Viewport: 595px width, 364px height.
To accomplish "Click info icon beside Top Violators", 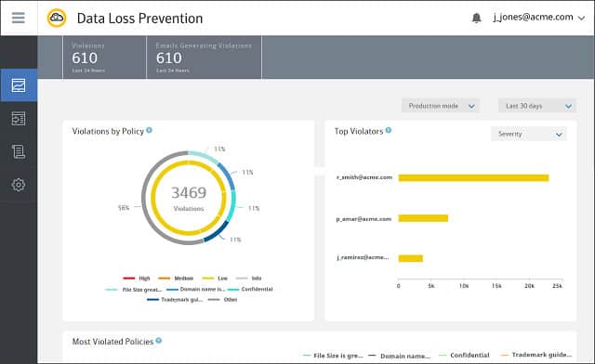I will 389,130.
